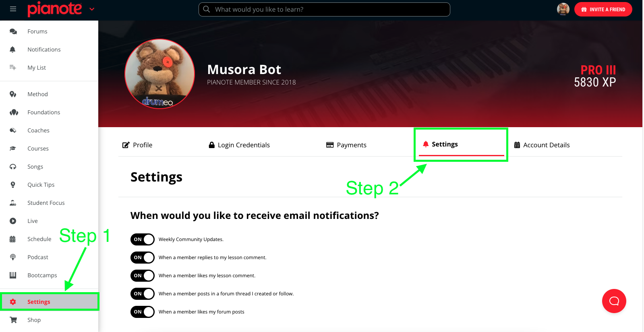
Task: Open Bootcamps in the sidebar
Action: (42, 275)
